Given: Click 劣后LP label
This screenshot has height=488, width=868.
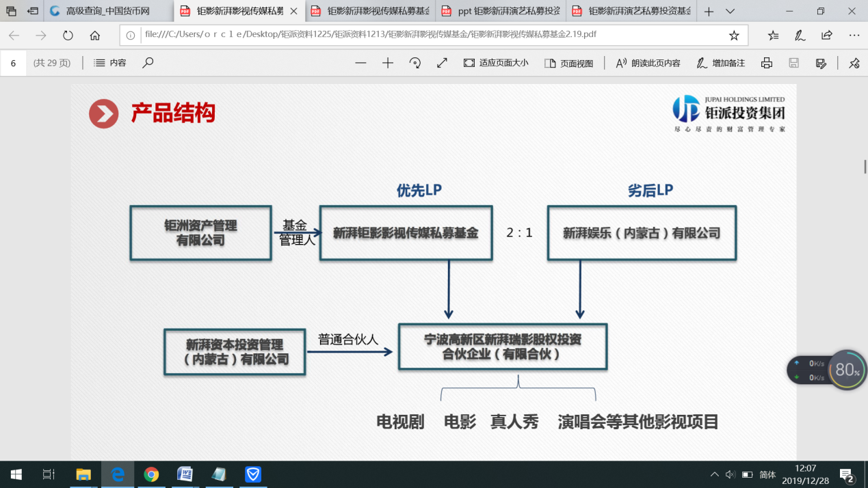Looking at the screenshot, I should click(x=650, y=191).
